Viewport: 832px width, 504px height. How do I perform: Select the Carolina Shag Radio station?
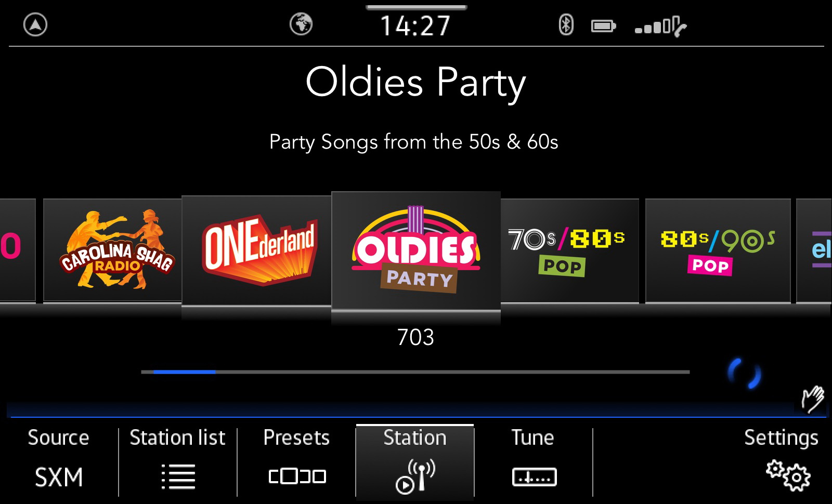(112, 250)
